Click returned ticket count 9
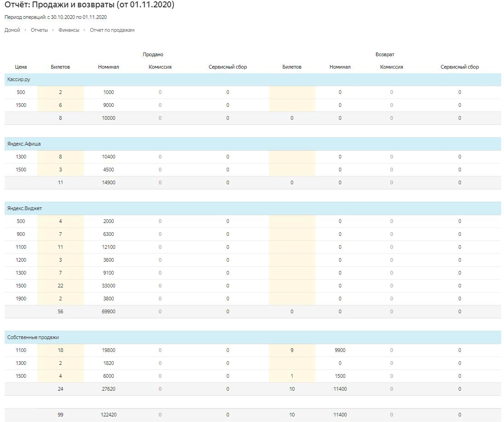The height and width of the screenshot is (422, 504). tap(292, 350)
